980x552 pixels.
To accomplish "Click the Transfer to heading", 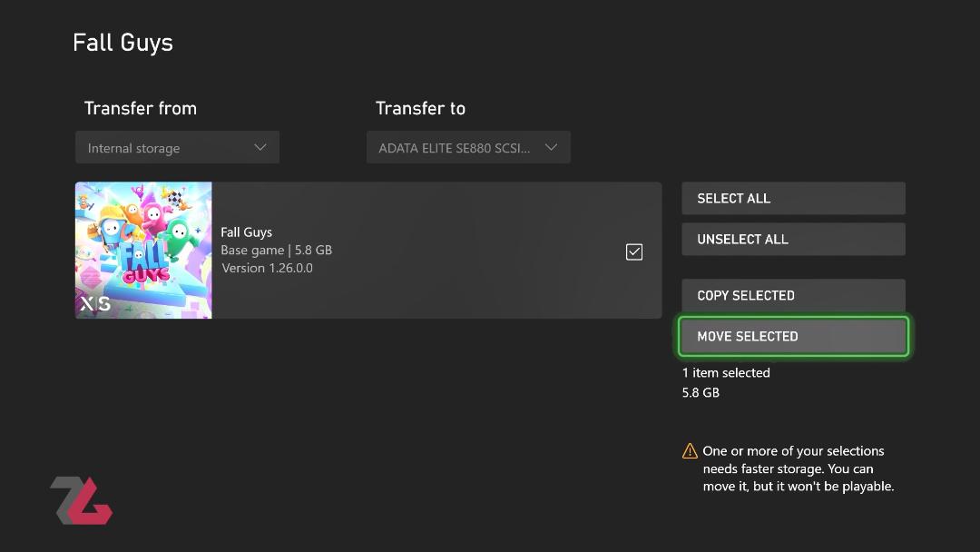I will click(x=421, y=108).
